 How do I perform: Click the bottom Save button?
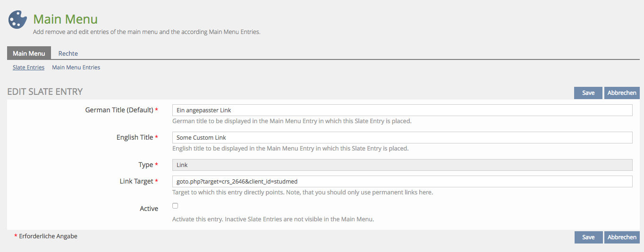tap(588, 237)
